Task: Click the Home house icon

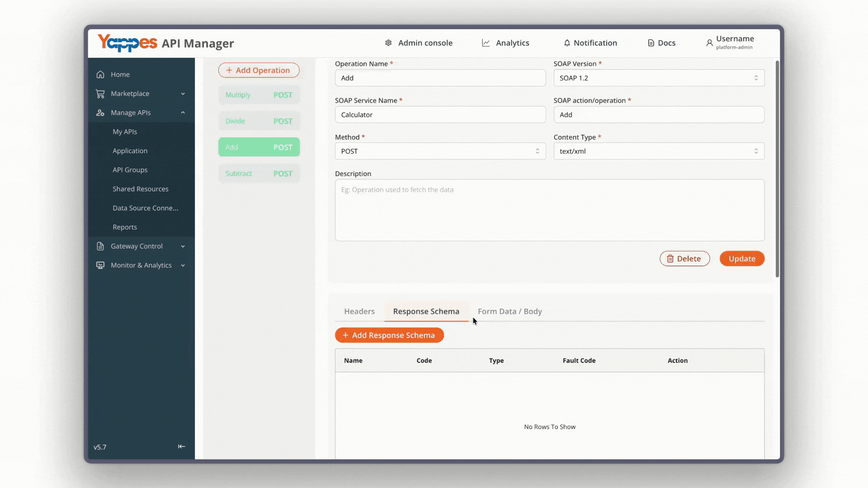Action: coord(100,75)
